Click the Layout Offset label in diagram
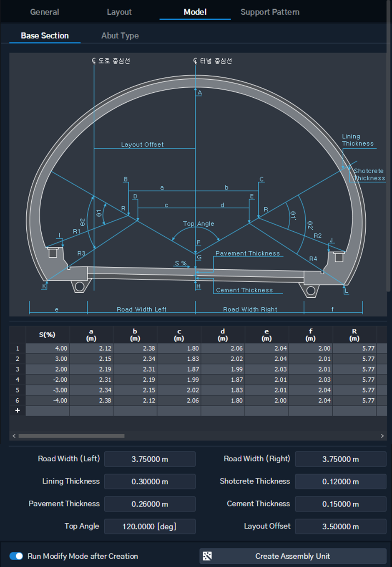The image size is (392, 567). point(142,144)
